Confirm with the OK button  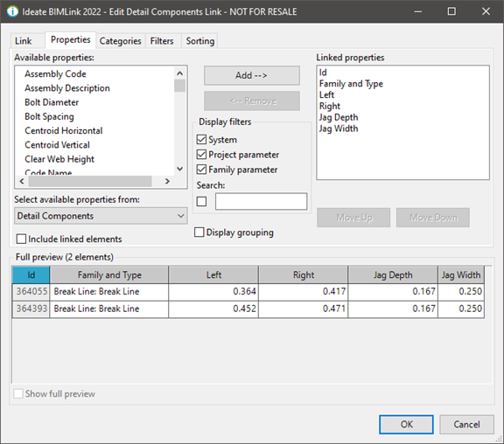pyautogui.click(x=406, y=425)
